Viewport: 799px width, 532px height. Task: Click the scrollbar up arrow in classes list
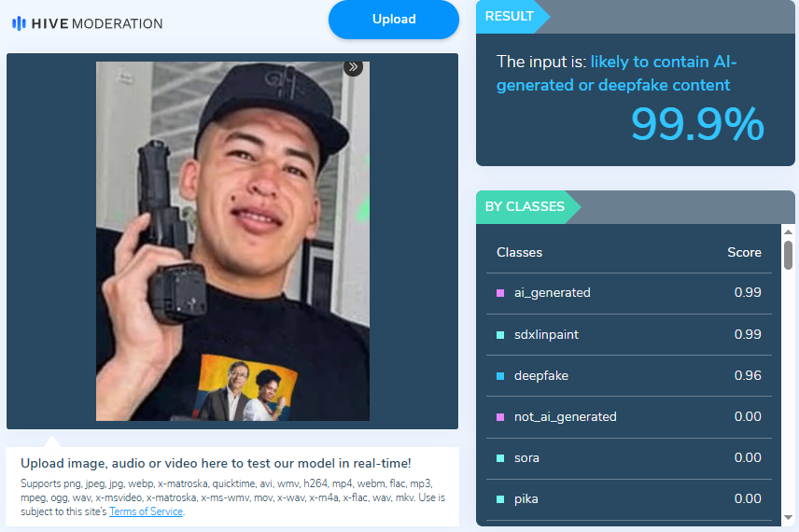(x=789, y=231)
